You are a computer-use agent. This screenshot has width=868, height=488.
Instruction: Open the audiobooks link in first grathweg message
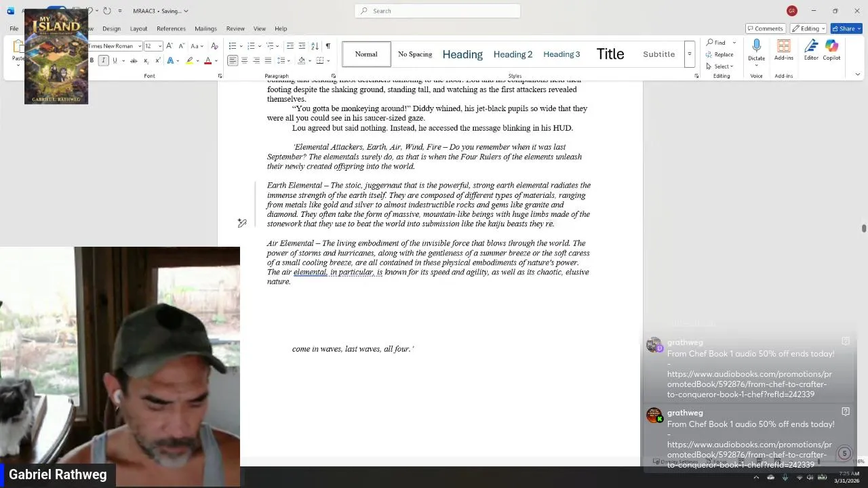pos(749,384)
